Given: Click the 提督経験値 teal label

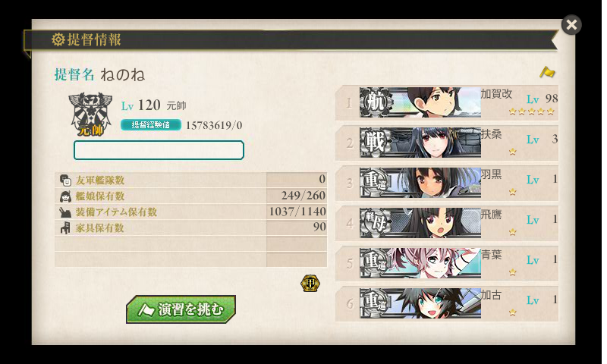Looking at the screenshot, I should (150, 125).
